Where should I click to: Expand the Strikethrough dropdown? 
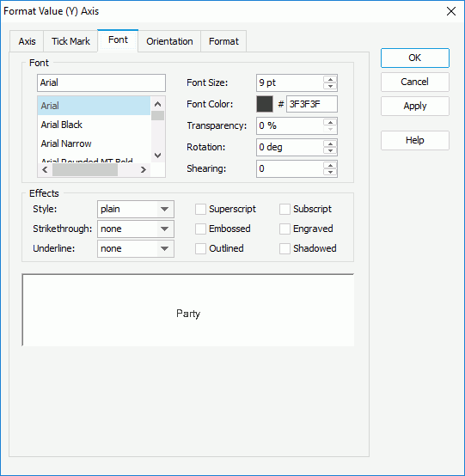pos(136,229)
